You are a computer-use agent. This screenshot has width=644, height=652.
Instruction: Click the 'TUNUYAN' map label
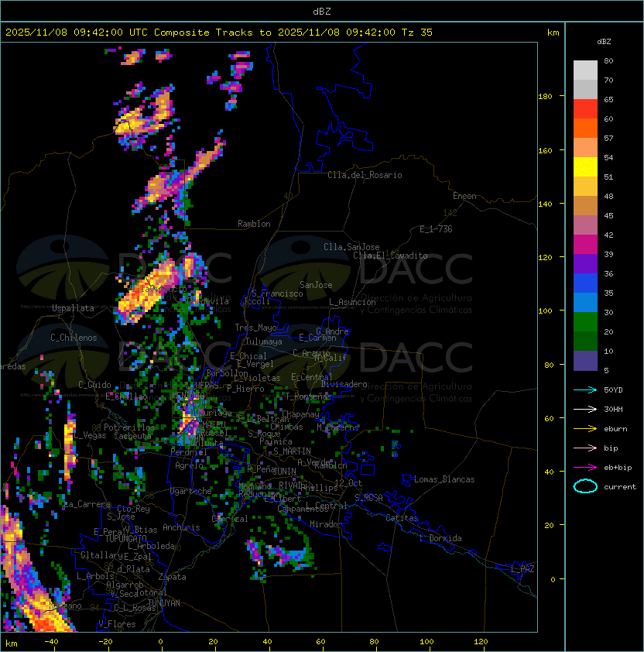[164, 603]
